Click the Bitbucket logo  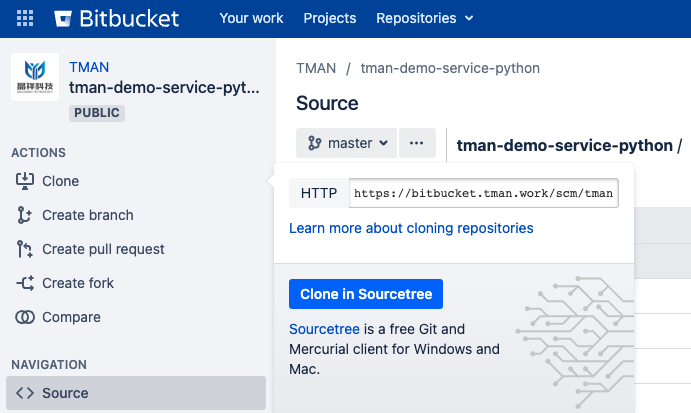[x=116, y=19]
